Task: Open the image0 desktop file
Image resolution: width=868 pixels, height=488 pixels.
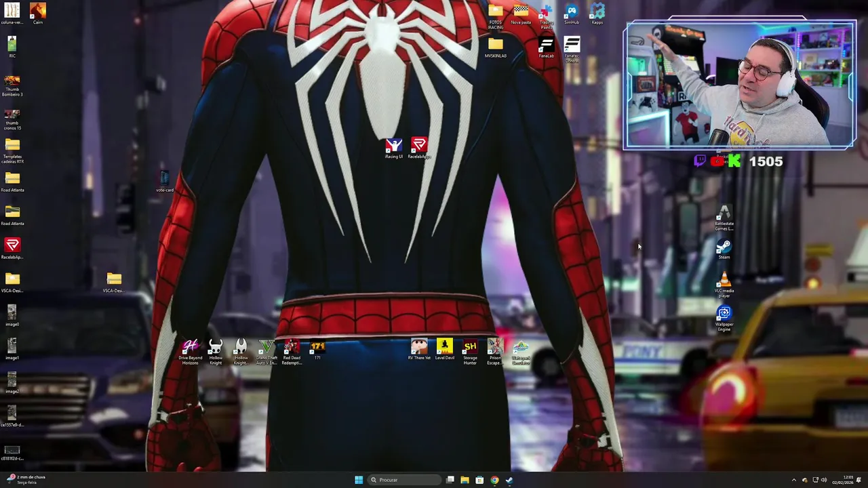Action: pyautogui.click(x=12, y=315)
